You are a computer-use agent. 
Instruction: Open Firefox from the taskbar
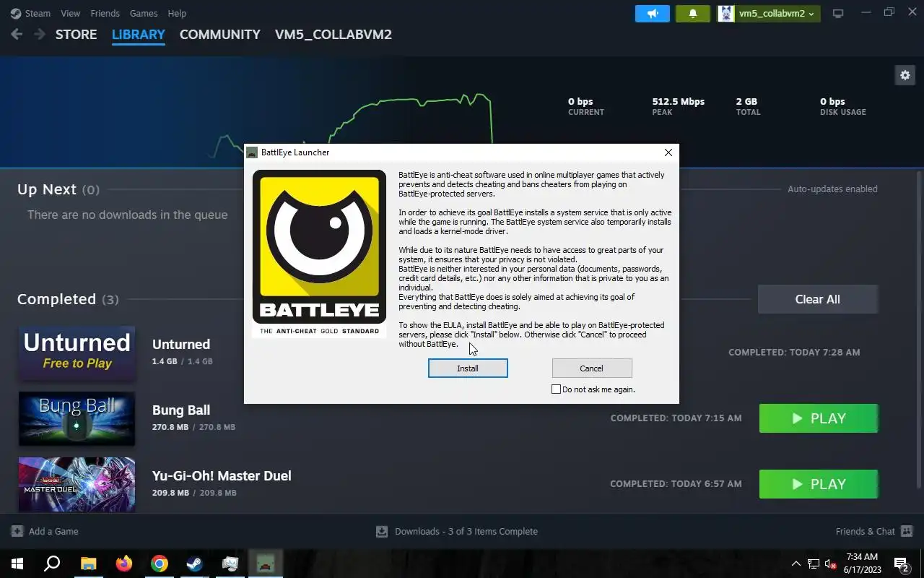[123, 564]
